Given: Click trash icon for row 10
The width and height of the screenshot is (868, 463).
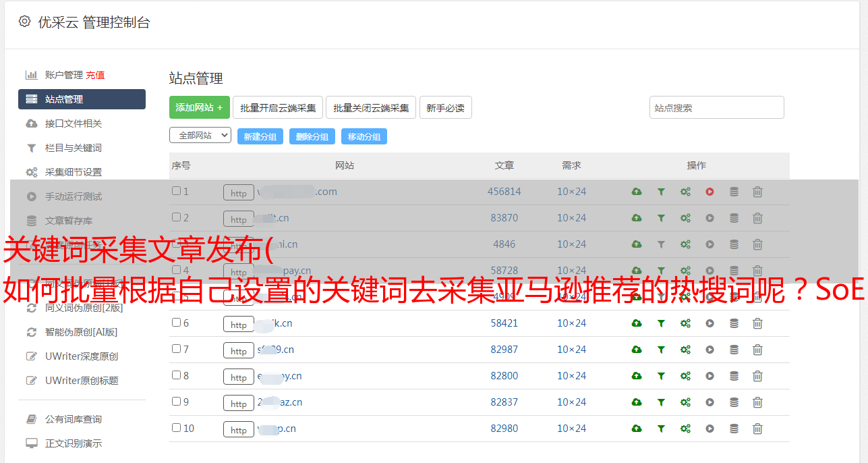Looking at the screenshot, I should tap(757, 429).
